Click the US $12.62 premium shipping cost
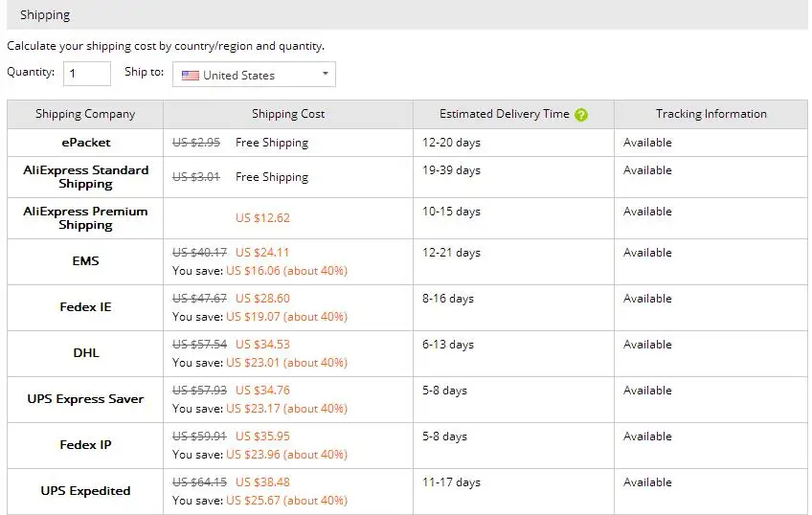The width and height of the screenshot is (812, 515). click(x=262, y=218)
